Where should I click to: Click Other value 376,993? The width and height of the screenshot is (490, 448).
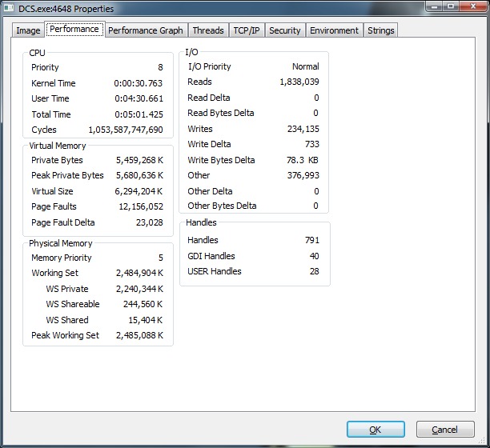[303, 175]
